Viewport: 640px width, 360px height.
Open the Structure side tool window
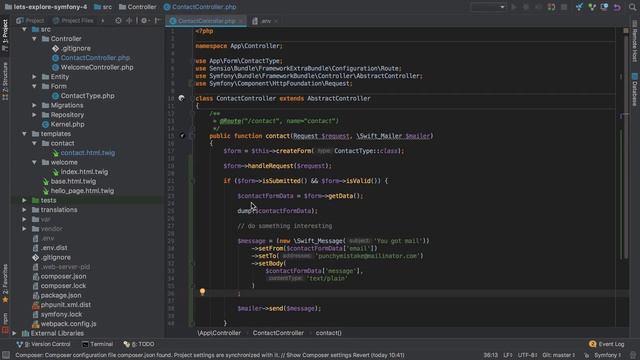pos(5,81)
